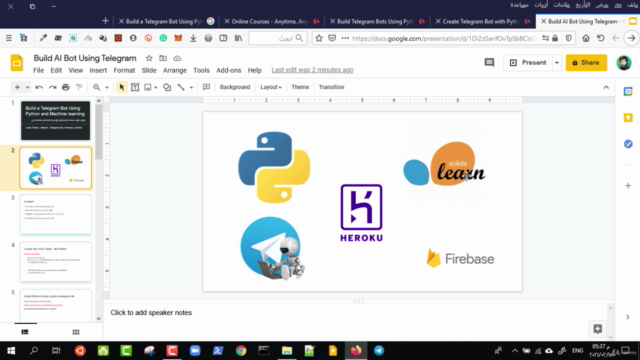The image size is (640, 360).
Task: Click the undo arrow in Slides toolbar
Action: click(39, 87)
